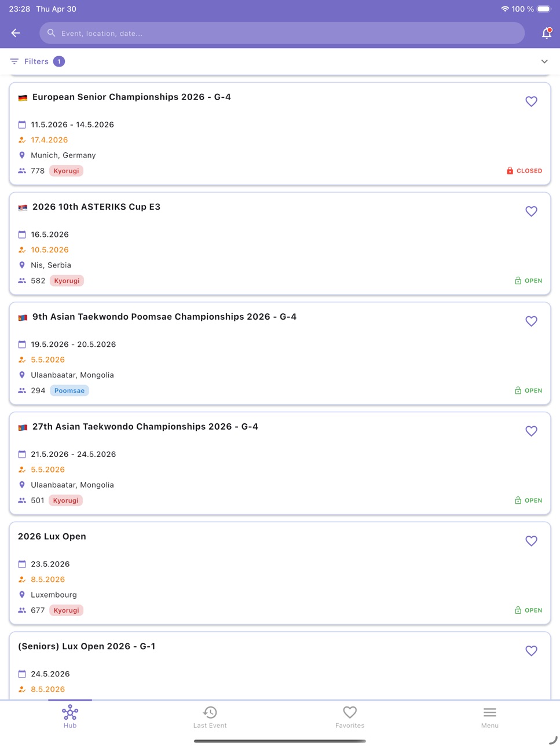560x747 pixels.
Task: Click the German flag on European Senior Championships
Action: [23, 98]
